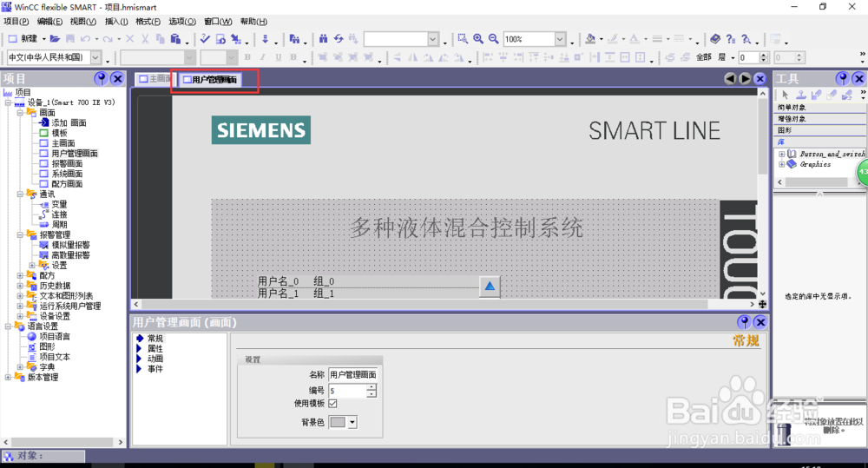This screenshot has height=468, width=868.
Task: Close the 用户管理画面 properties panel
Action: coord(760,322)
